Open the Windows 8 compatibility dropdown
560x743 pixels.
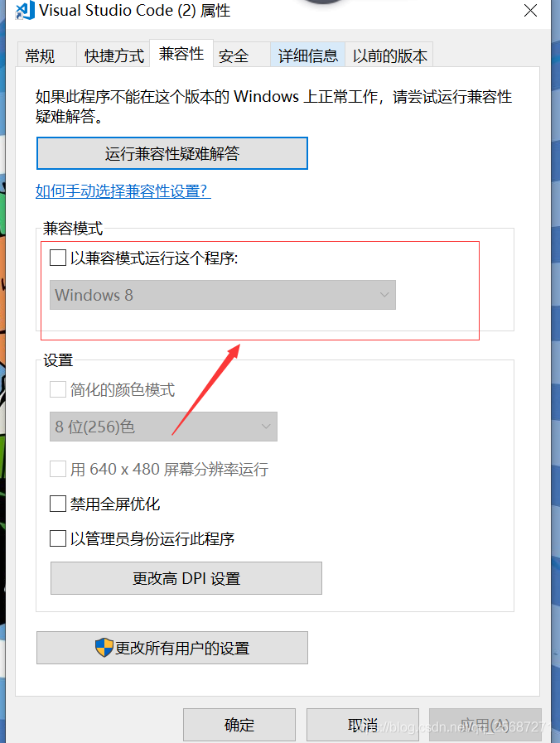(x=223, y=295)
